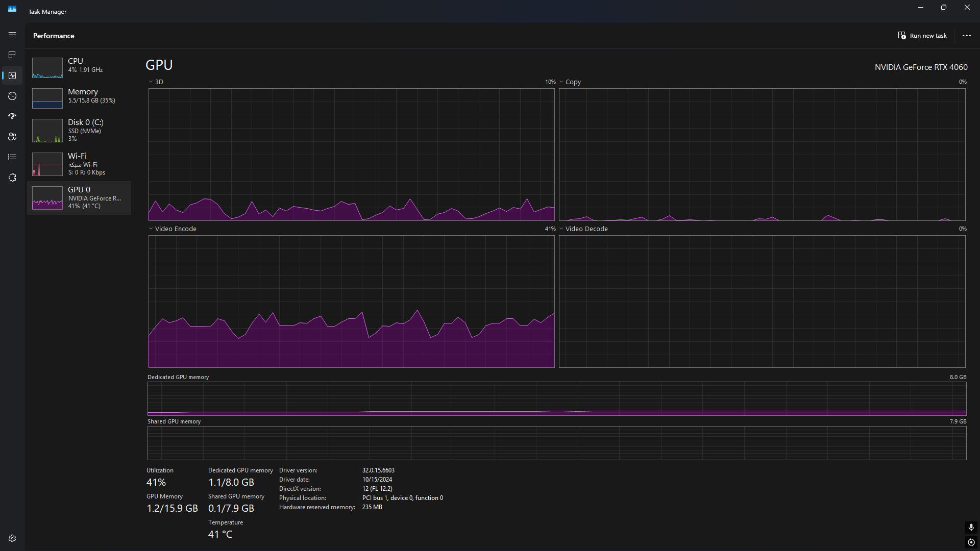The height and width of the screenshot is (551, 980).
Task: Click Run new task button
Action: point(922,36)
